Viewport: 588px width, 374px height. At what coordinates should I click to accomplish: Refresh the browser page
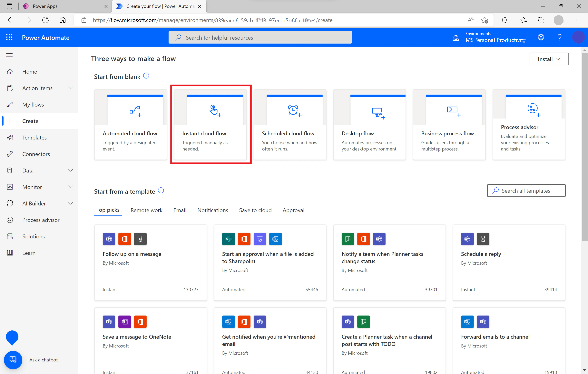[x=45, y=20]
